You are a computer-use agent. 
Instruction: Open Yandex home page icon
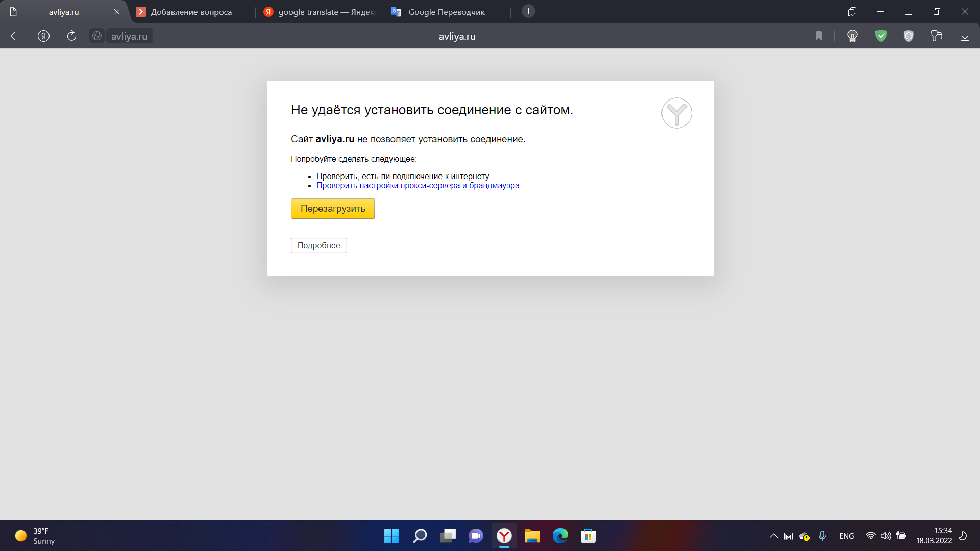(43, 36)
